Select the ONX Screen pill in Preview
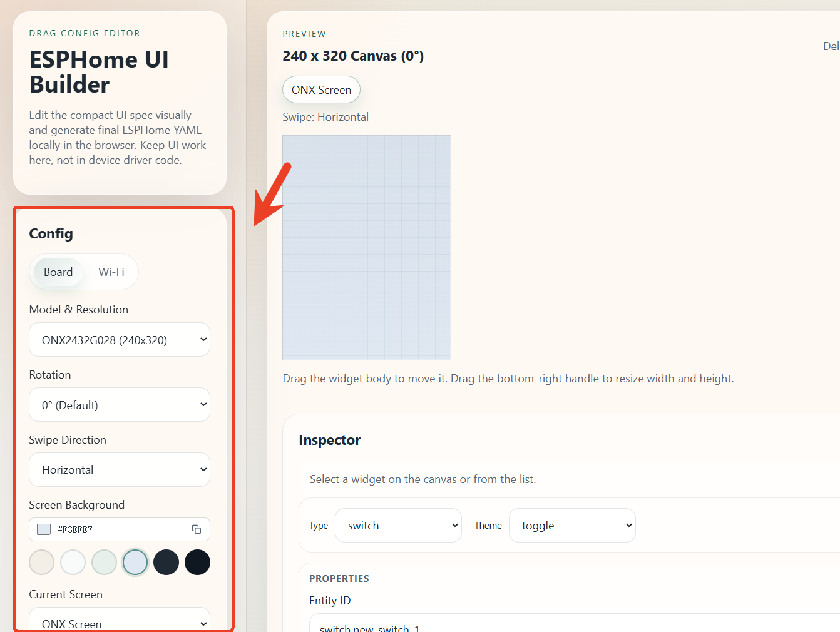 [322, 90]
